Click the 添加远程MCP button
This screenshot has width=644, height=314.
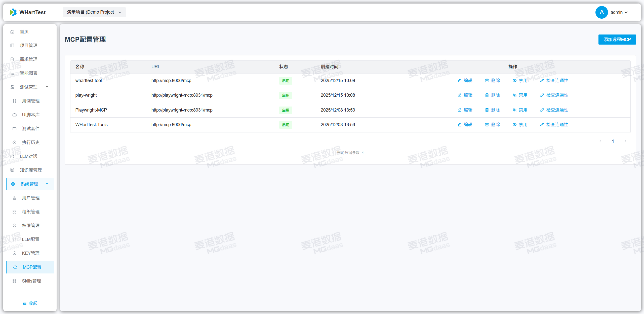tap(617, 40)
